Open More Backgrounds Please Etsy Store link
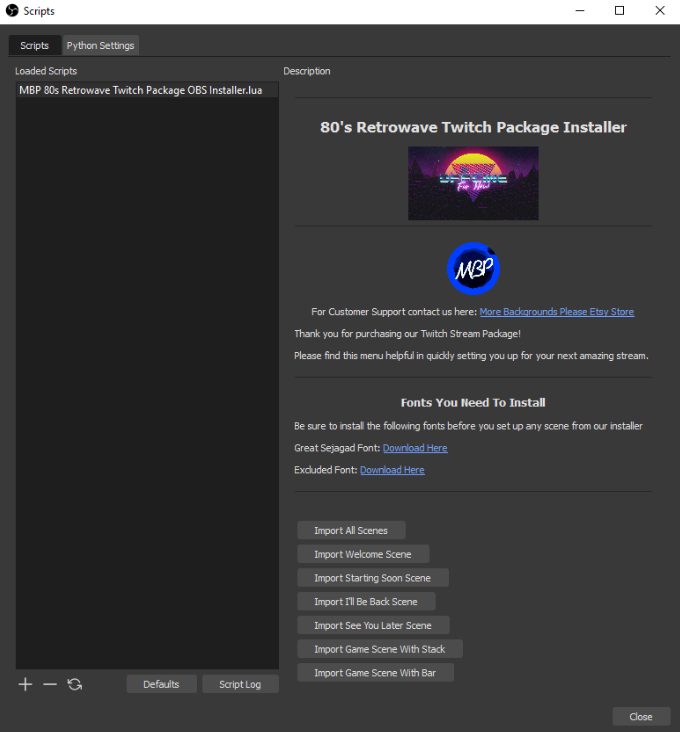Viewport: 680px width, 732px height. (557, 312)
